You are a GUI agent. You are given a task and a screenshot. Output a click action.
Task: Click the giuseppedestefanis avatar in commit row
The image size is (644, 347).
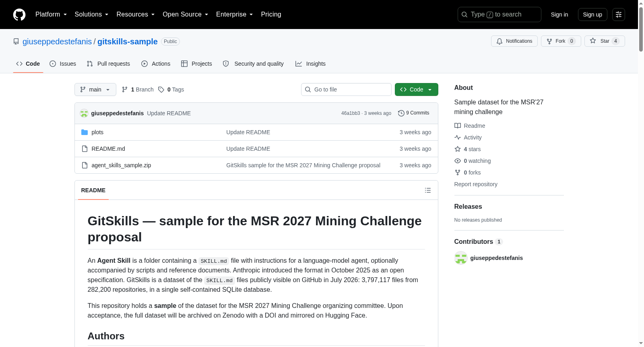tap(84, 113)
